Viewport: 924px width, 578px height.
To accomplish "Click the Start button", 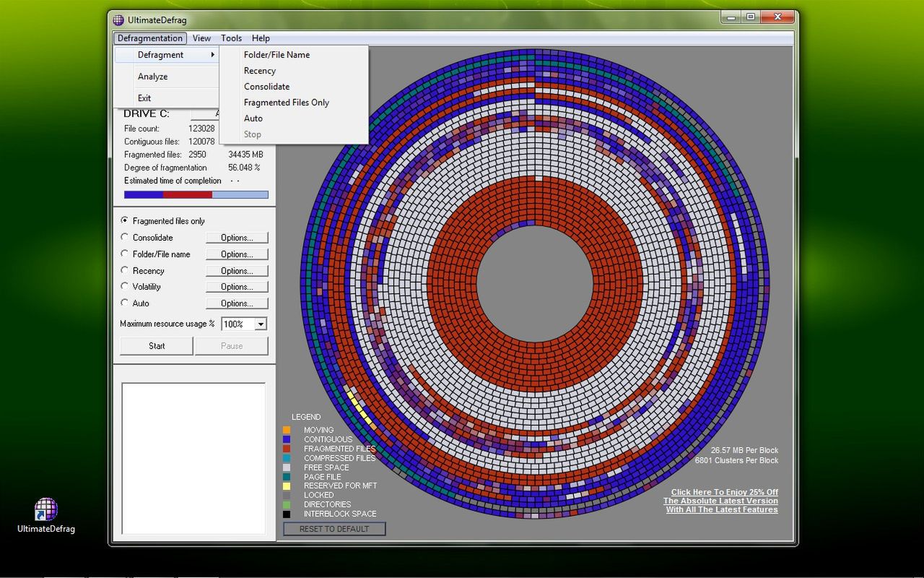I will tap(157, 346).
